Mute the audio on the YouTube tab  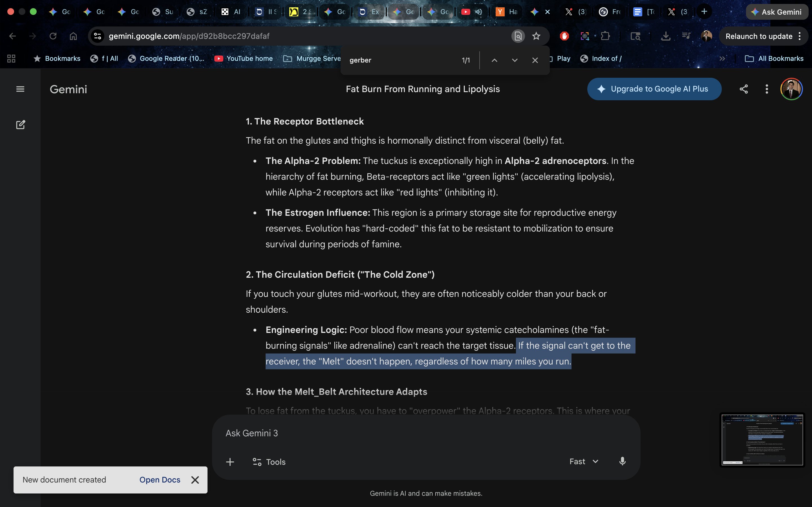coord(479,12)
